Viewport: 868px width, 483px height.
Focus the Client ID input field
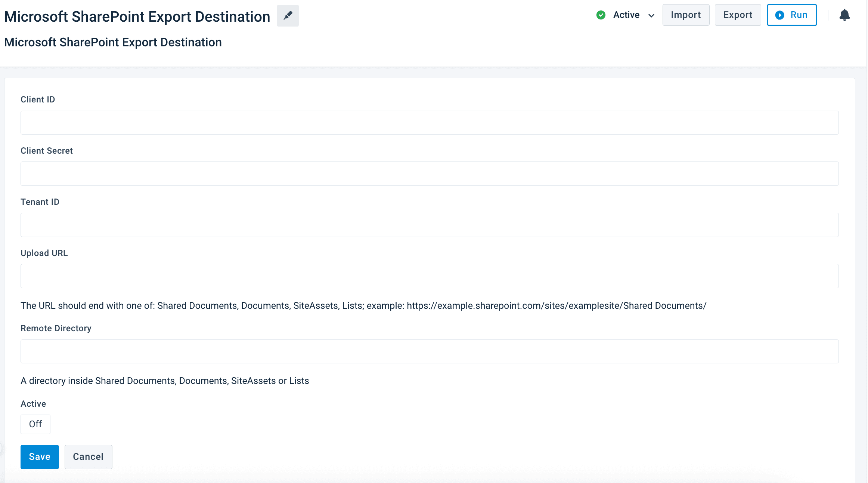(x=430, y=123)
